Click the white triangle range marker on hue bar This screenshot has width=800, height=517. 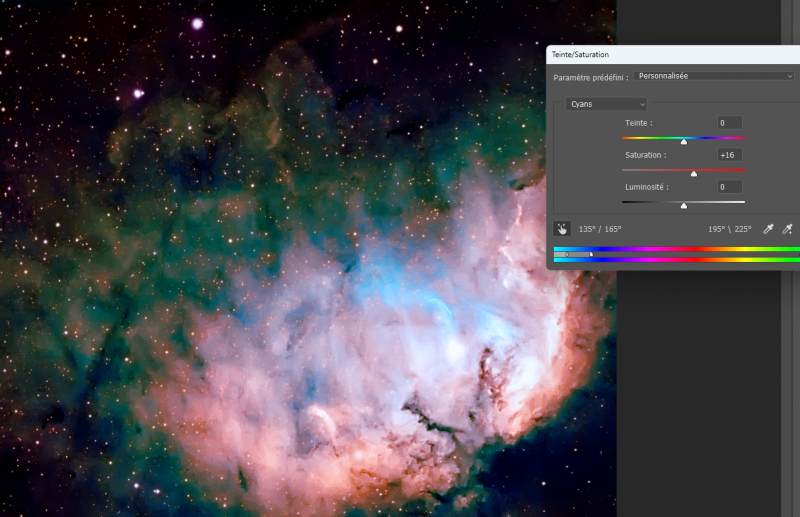pos(591,254)
